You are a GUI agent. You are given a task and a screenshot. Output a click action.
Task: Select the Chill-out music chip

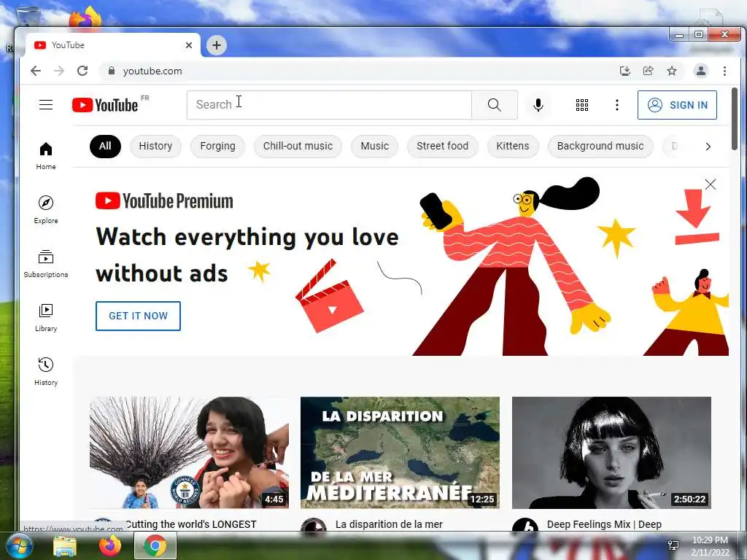click(298, 146)
